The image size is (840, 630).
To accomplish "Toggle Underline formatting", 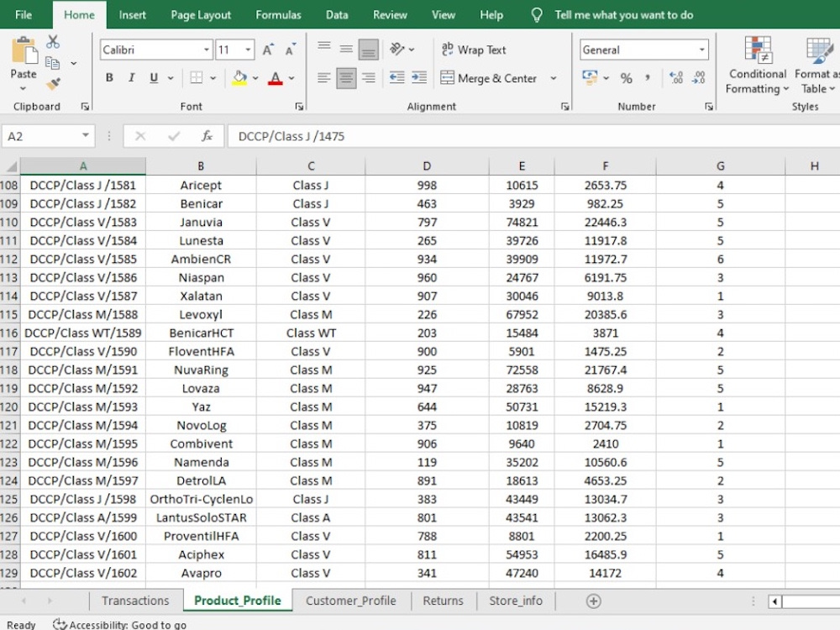I will point(154,77).
